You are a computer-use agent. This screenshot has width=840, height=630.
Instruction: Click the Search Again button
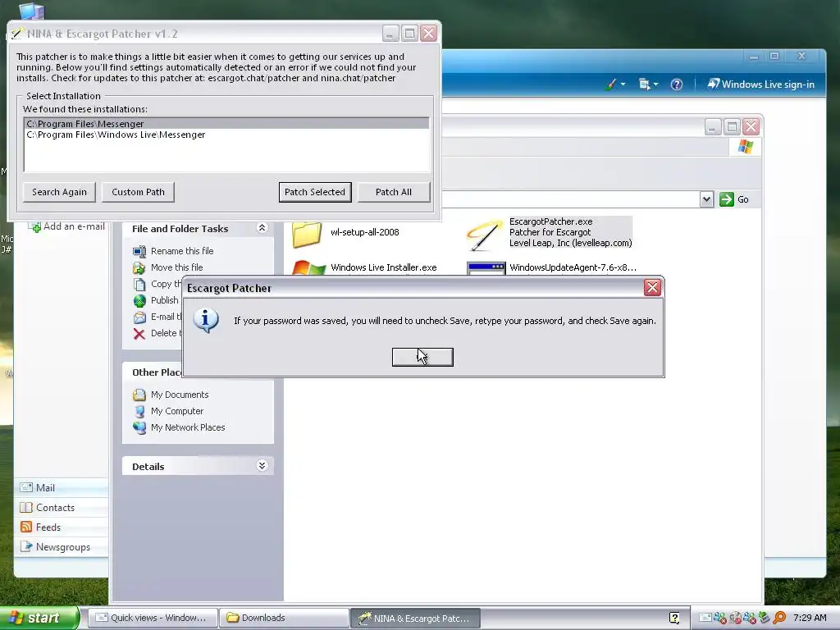[59, 192]
